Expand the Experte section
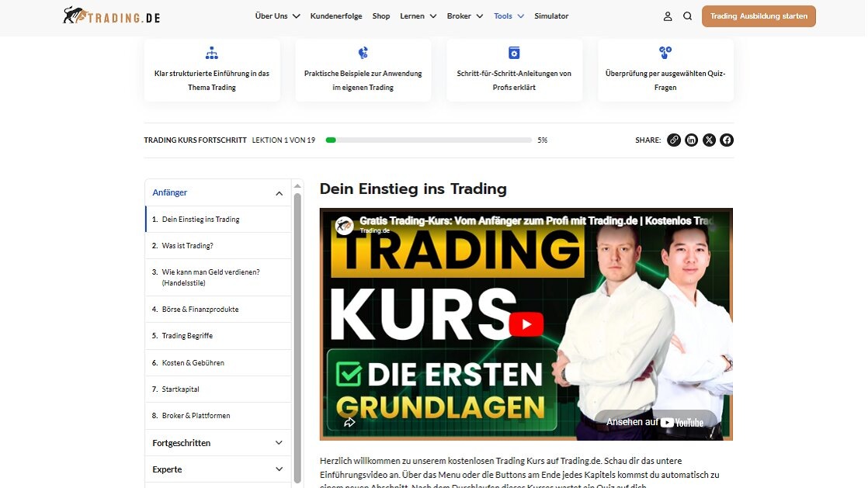 (279, 469)
